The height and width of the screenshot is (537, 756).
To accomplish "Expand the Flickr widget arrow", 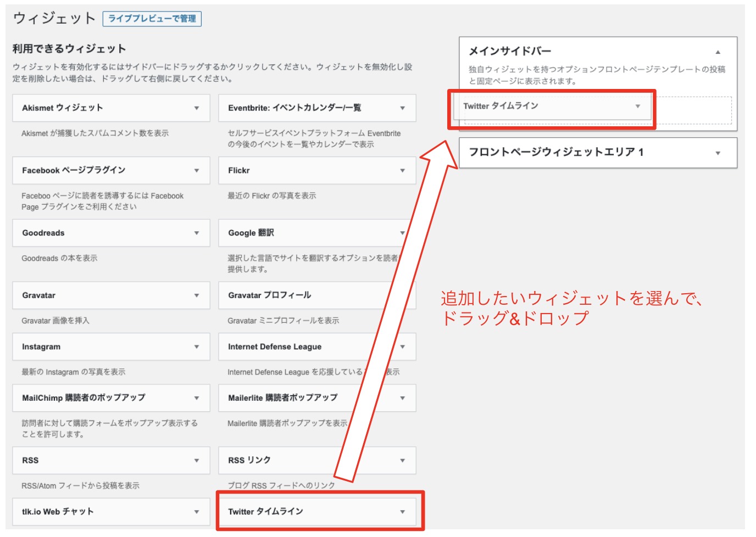I will tap(402, 171).
